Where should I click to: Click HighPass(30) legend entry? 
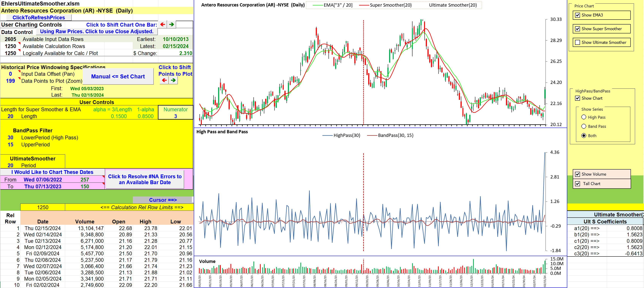tap(342, 135)
